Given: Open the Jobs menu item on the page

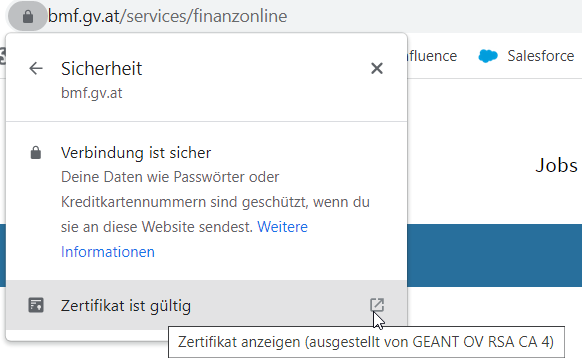Looking at the screenshot, I should tap(556, 165).
